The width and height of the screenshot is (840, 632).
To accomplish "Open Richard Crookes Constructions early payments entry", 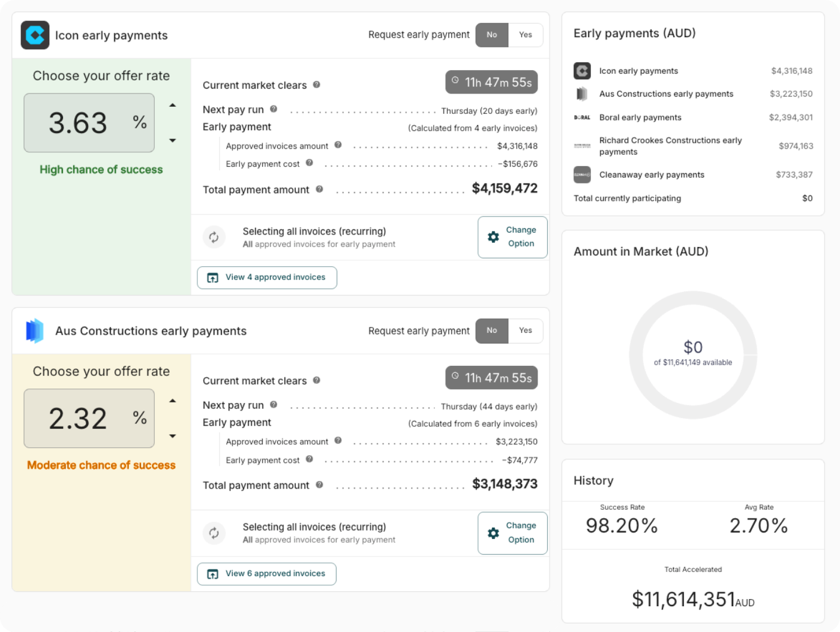I will [x=670, y=146].
